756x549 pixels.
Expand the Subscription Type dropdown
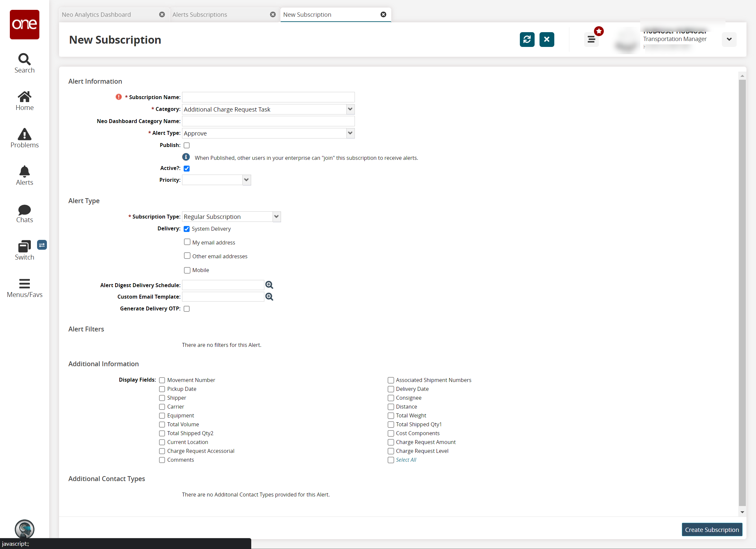point(276,217)
